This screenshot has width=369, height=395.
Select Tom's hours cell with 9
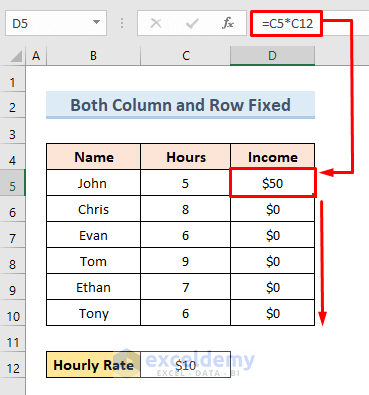click(186, 261)
